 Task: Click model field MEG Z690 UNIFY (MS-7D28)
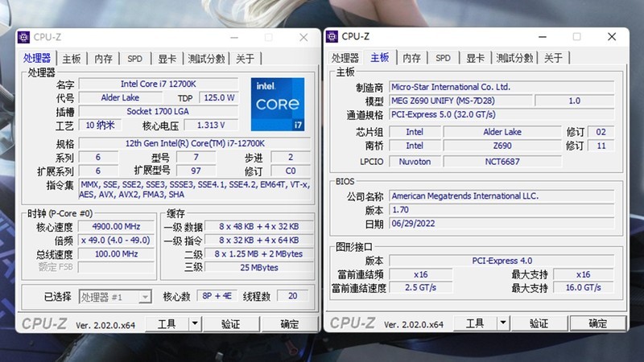click(460, 101)
